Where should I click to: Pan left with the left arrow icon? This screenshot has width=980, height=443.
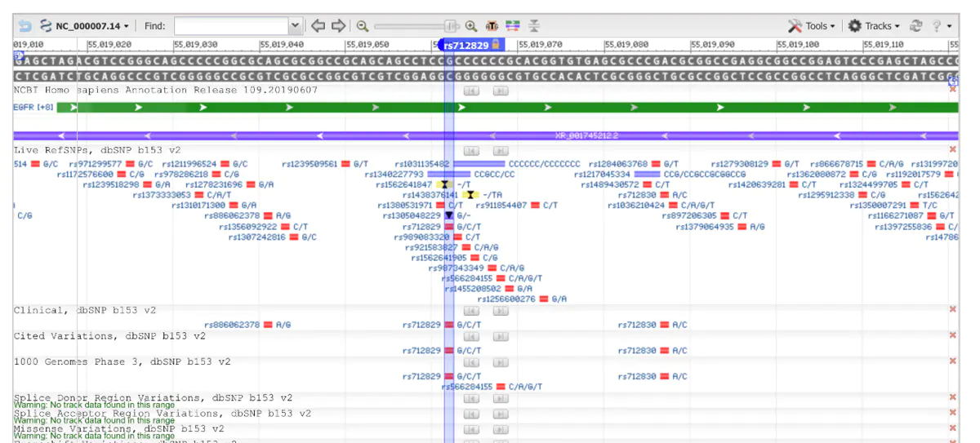[318, 26]
